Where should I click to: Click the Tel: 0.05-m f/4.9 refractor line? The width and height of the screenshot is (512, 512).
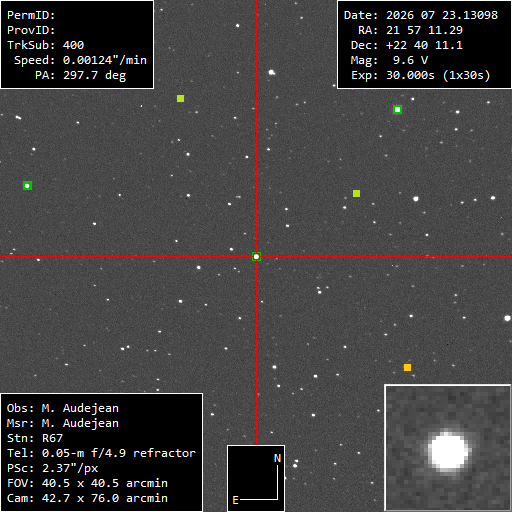point(101,453)
